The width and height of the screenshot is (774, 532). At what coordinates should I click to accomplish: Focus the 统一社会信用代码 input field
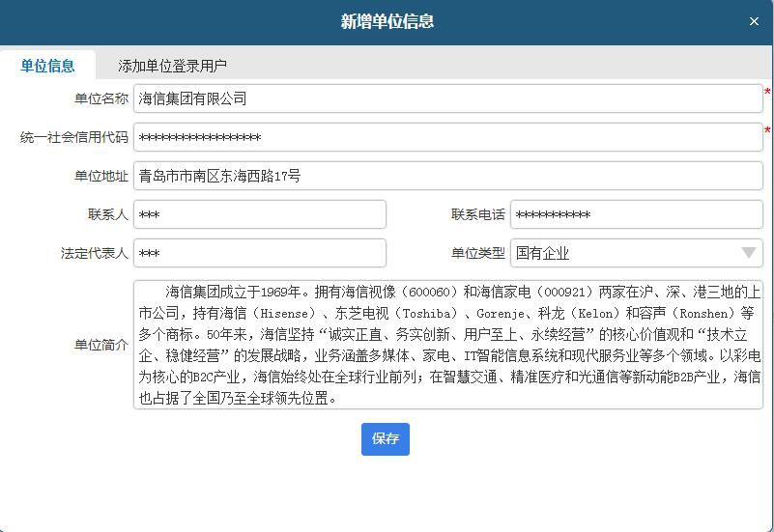[x=447, y=137]
